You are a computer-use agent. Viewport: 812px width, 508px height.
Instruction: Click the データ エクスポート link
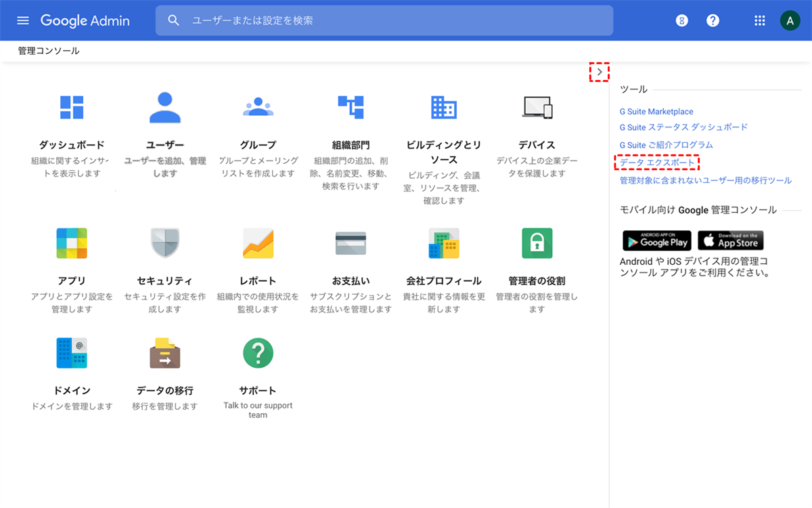658,163
